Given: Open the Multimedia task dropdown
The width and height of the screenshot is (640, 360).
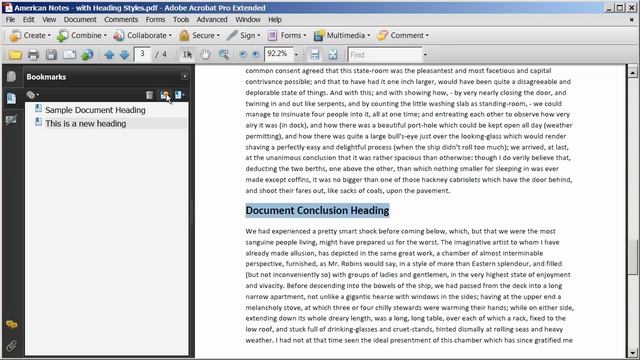Looking at the screenshot, I should click(342, 36).
